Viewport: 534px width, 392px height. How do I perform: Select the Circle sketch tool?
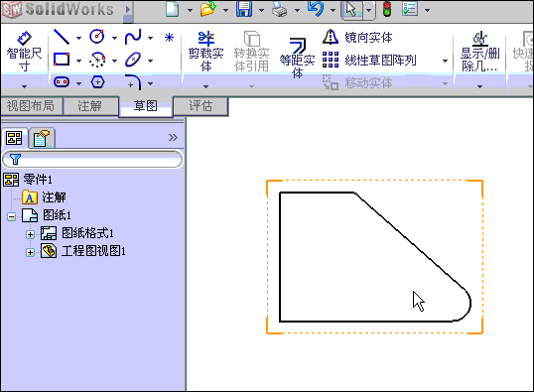[97, 37]
